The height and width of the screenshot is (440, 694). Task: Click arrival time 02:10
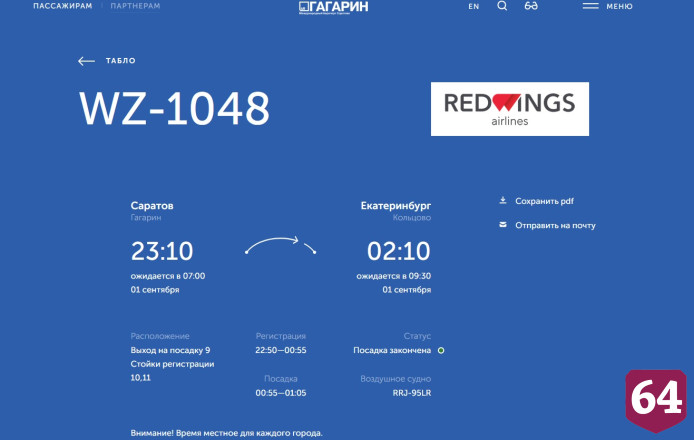(399, 251)
